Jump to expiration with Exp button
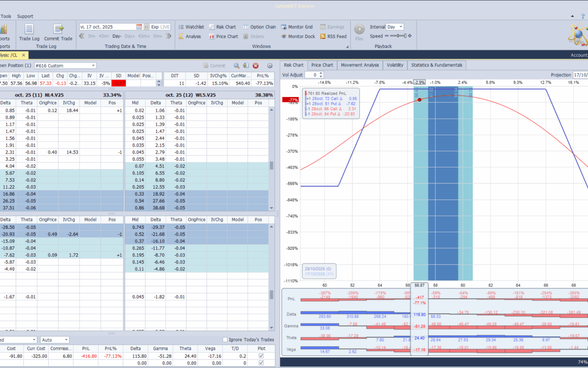The image size is (588, 368). pos(155,27)
